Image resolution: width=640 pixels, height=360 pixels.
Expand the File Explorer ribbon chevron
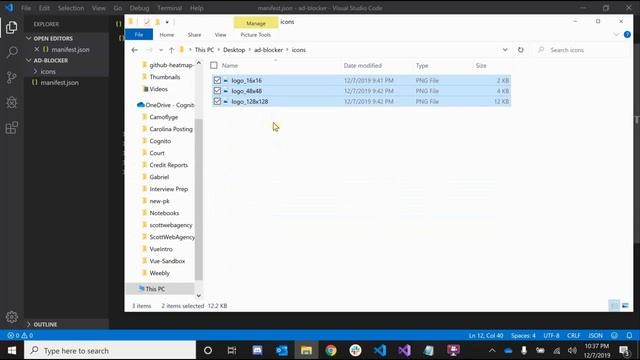(616, 35)
